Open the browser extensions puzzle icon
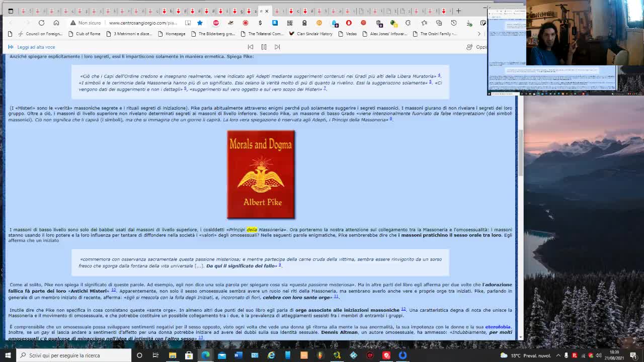The width and height of the screenshot is (644, 362). (408, 23)
